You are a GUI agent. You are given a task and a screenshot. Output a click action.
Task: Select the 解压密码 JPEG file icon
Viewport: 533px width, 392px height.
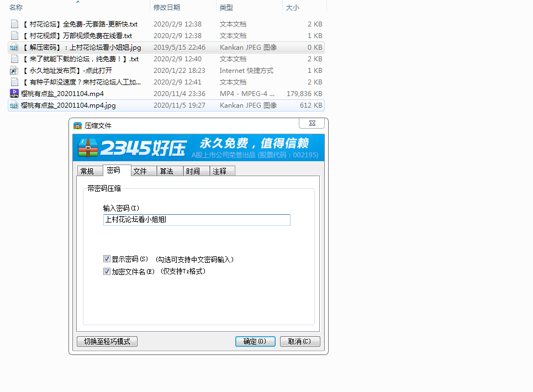pos(14,47)
